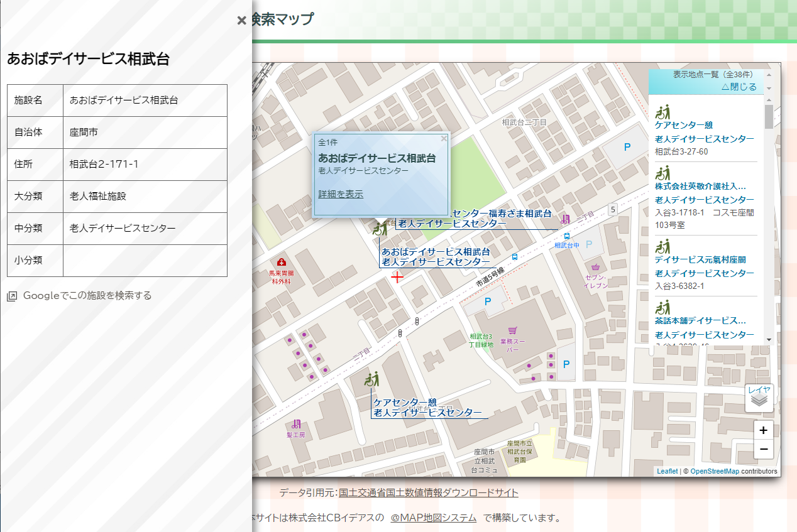Screen dimensions: 797x532
Task: Open Google search link for this facility
Action: (x=87, y=296)
